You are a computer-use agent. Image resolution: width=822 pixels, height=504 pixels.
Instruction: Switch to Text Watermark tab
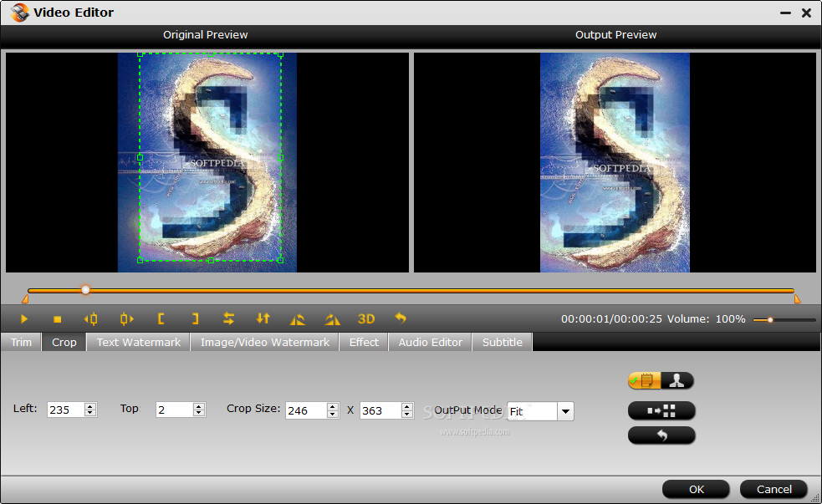tap(139, 342)
